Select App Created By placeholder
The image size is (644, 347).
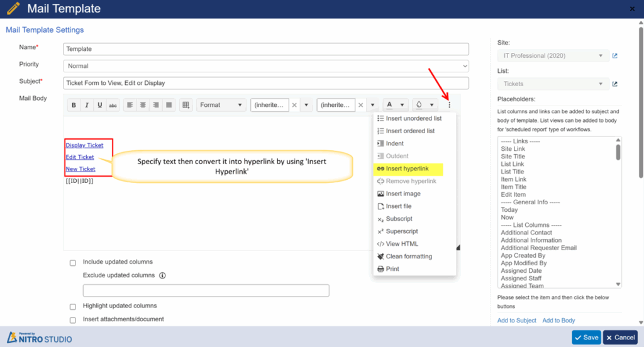point(523,255)
